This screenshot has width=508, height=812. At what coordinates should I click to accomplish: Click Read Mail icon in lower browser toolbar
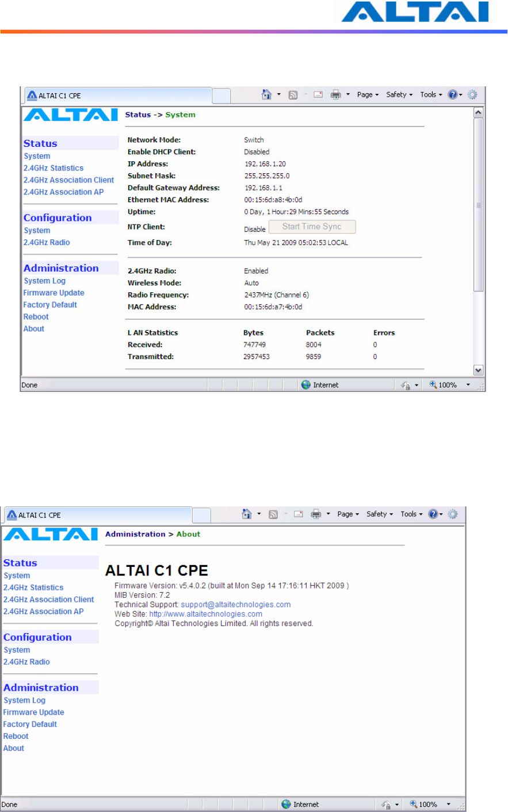pos(299,514)
